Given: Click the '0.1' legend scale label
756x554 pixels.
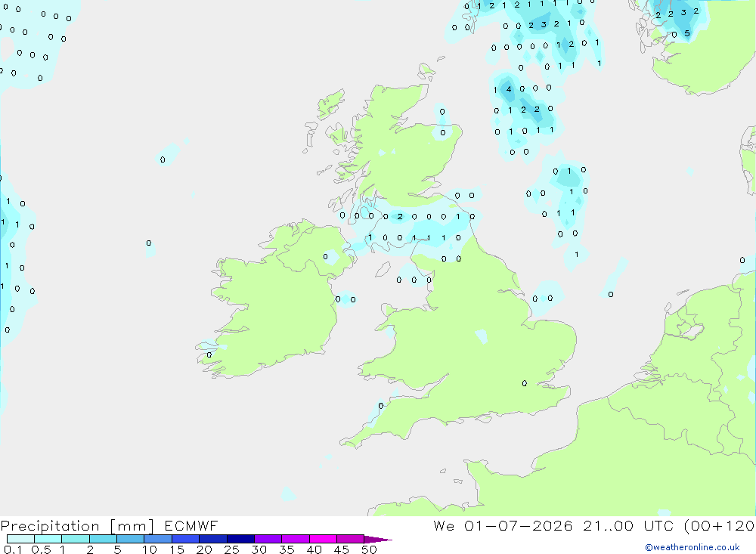Looking at the screenshot, I should coord(13,549).
